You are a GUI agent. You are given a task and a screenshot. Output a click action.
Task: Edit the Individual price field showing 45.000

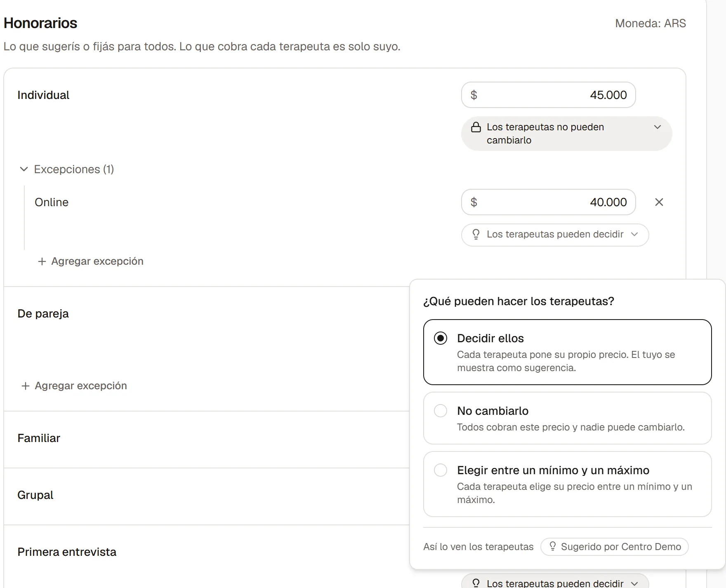coord(548,95)
